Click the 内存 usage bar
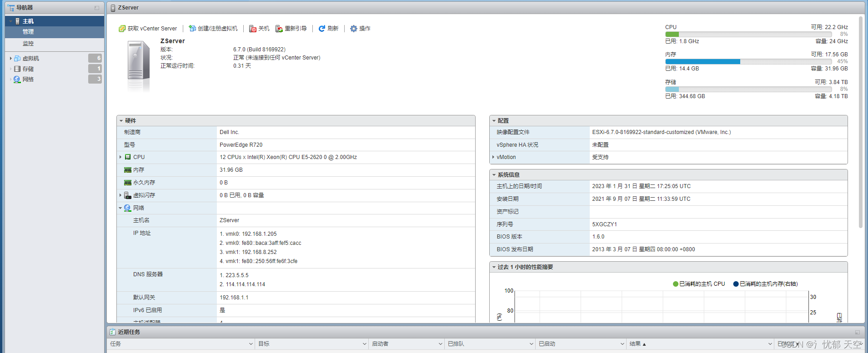The image size is (868, 353). pyautogui.click(x=748, y=61)
